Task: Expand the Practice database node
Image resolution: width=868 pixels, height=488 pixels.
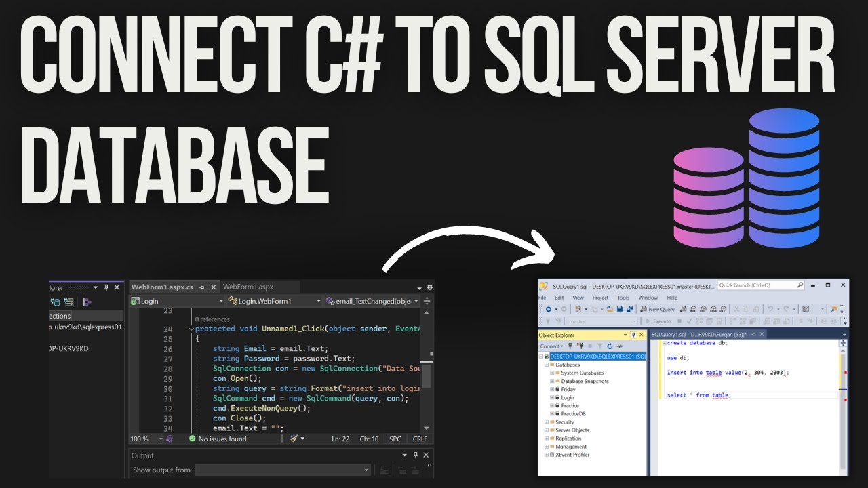Action: click(552, 406)
